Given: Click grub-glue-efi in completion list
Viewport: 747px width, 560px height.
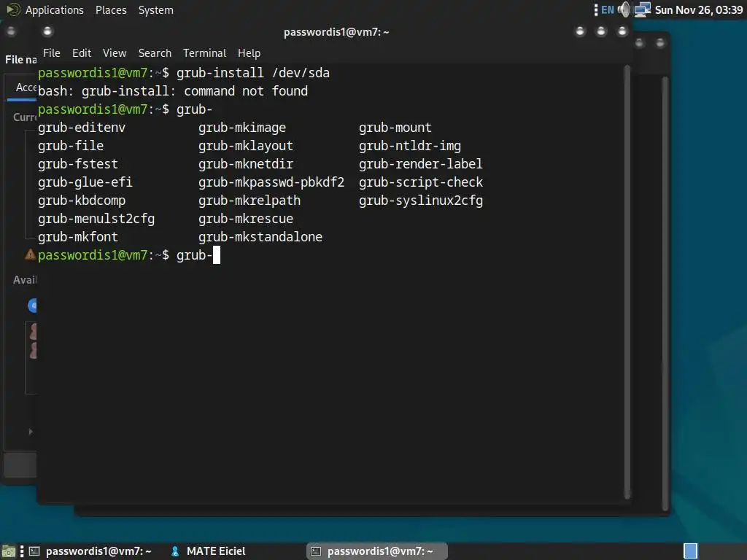Looking at the screenshot, I should pyautogui.click(x=85, y=182).
